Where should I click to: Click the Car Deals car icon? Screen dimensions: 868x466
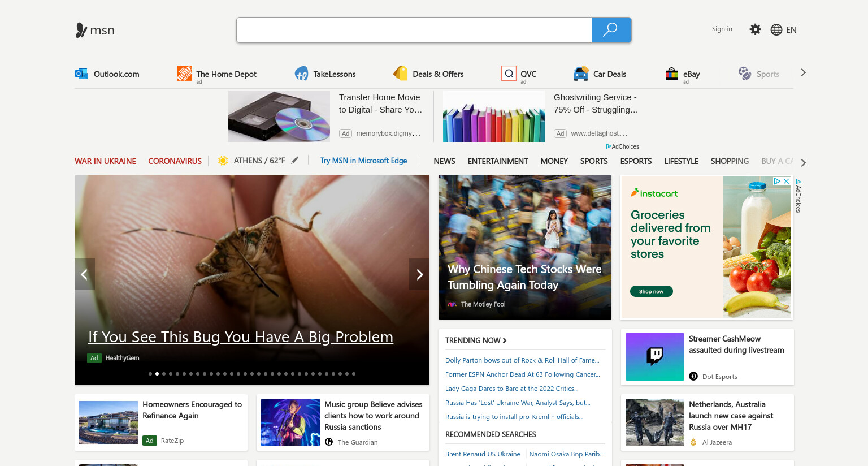(581, 74)
